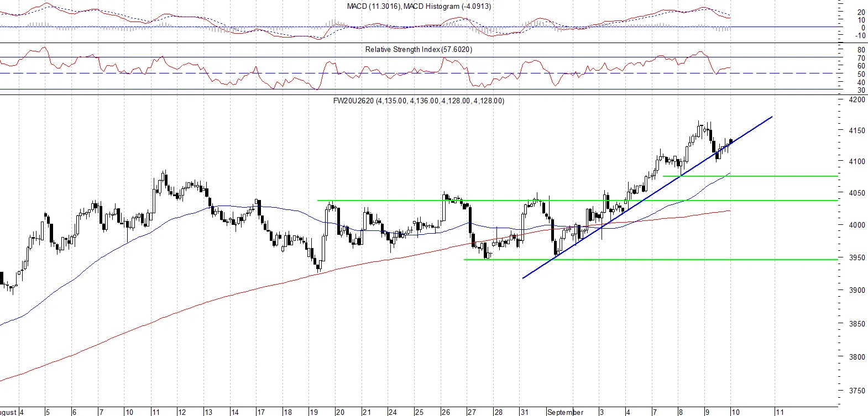868x416 pixels.
Task: Pick date axis label 19
Action: [x=313, y=412]
